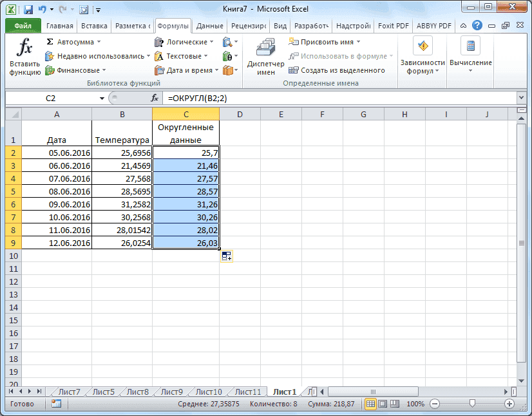The width and height of the screenshot is (532, 416).
Task: Enable Обычный view mode toggle
Action: 370,404
